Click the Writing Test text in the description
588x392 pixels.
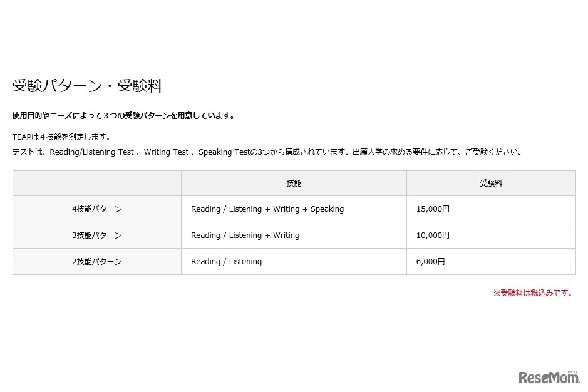coord(166,152)
